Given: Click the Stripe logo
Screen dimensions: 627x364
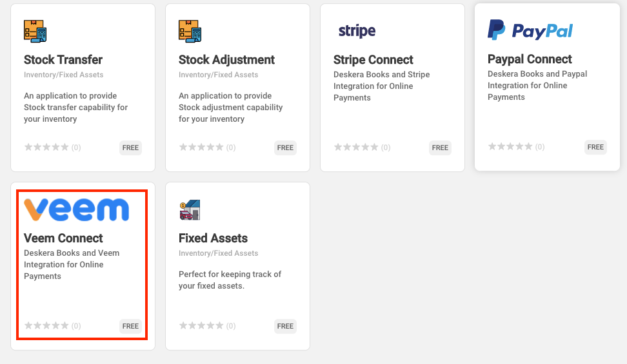Looking at the screenshot, I should point(357,31).
